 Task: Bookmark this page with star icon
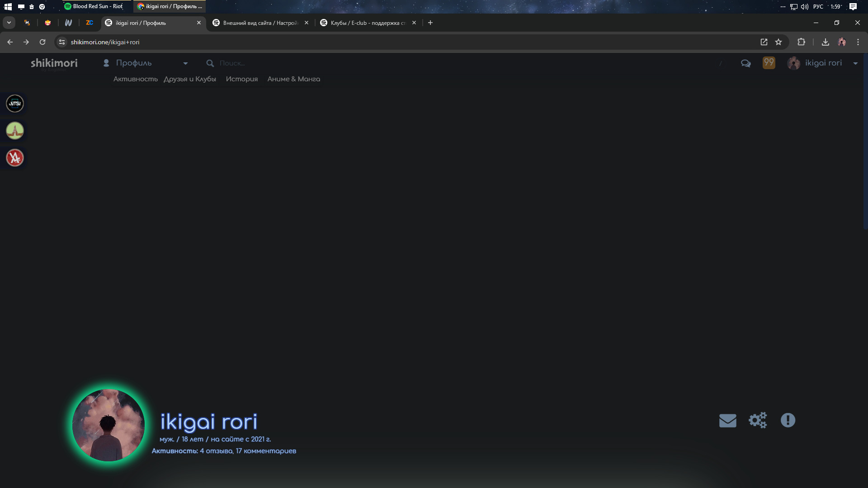coord(778,42)
